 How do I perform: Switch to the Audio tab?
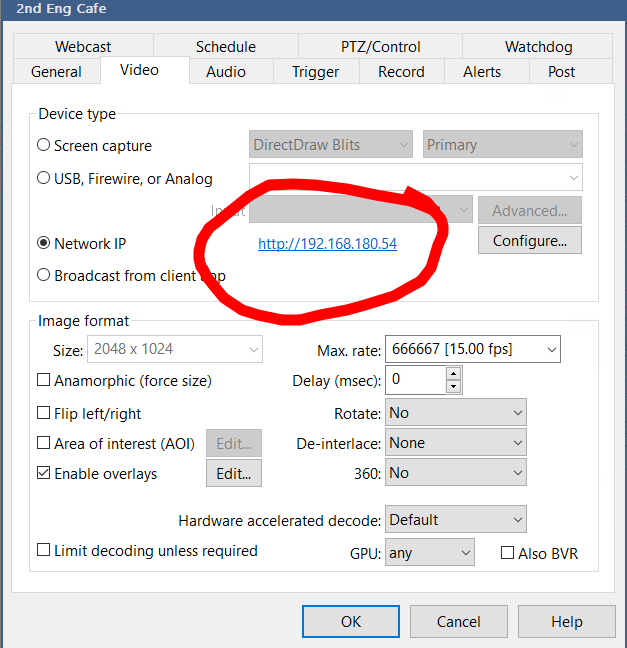[225, 72]
